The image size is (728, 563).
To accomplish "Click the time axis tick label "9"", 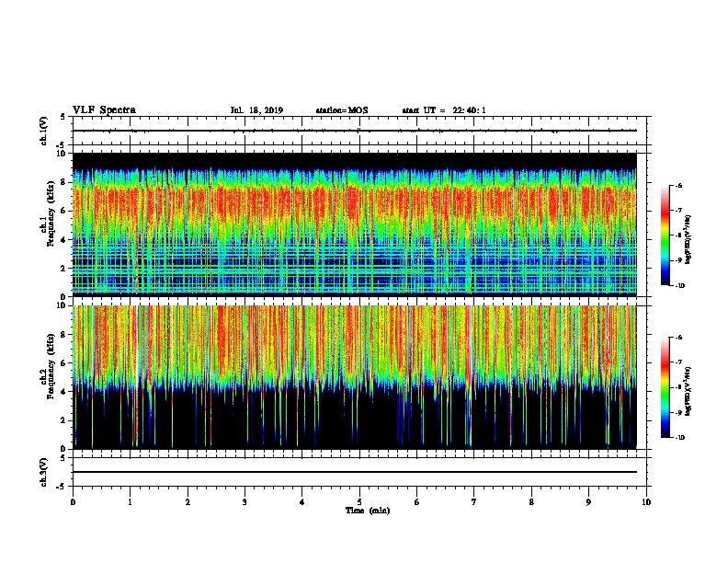I will click(x=588, y=502).
